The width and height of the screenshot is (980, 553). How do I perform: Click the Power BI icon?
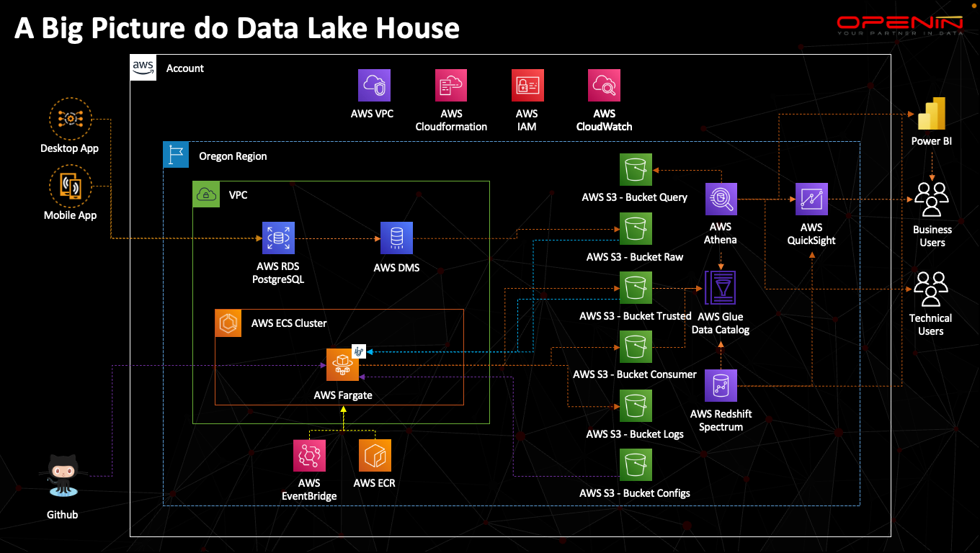(x=931, y=112)
